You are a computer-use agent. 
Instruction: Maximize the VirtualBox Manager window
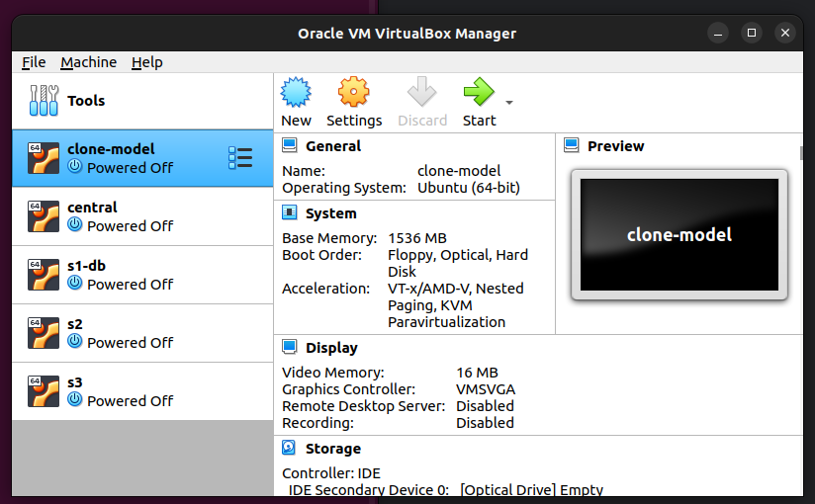[752, 34]
